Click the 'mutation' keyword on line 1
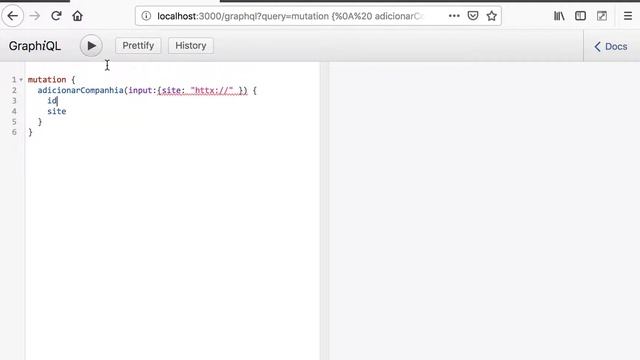This screenshot has height=360, width=640. [47, 80]
